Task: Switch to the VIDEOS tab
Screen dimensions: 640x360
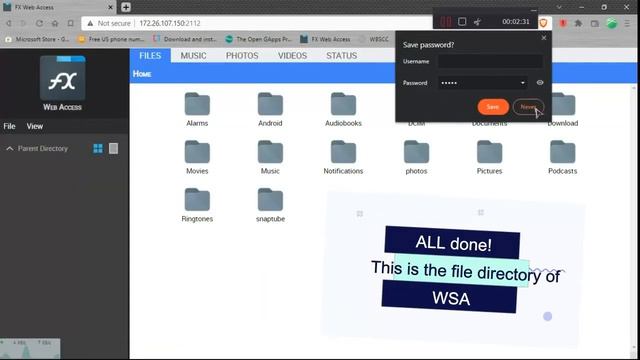Action: [x=292, y=56]
